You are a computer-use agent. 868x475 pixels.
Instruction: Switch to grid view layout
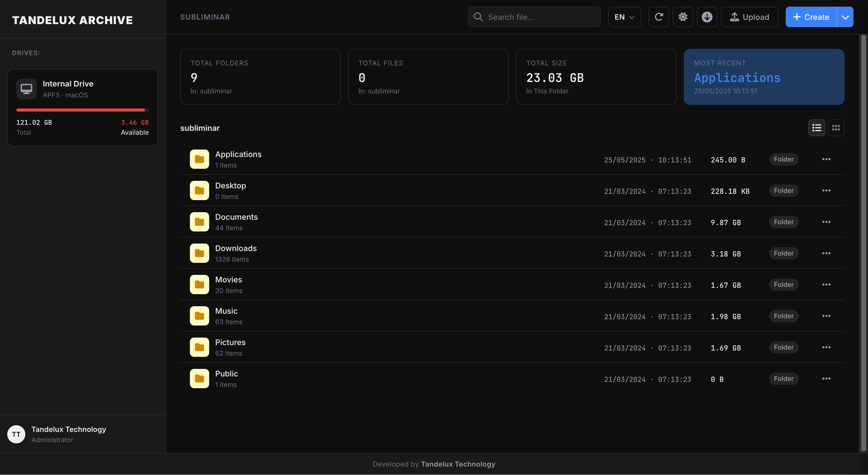tap(836, 128)
